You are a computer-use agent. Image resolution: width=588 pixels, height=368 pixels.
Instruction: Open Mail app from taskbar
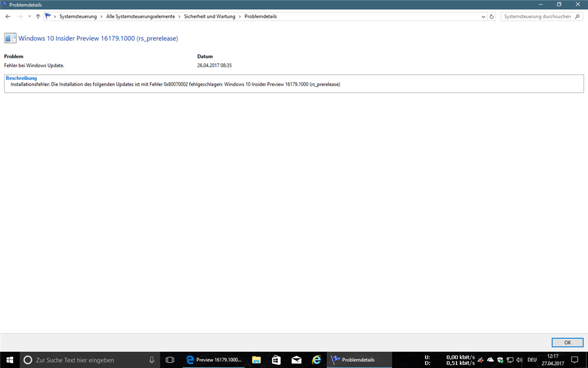coord(296,360)
